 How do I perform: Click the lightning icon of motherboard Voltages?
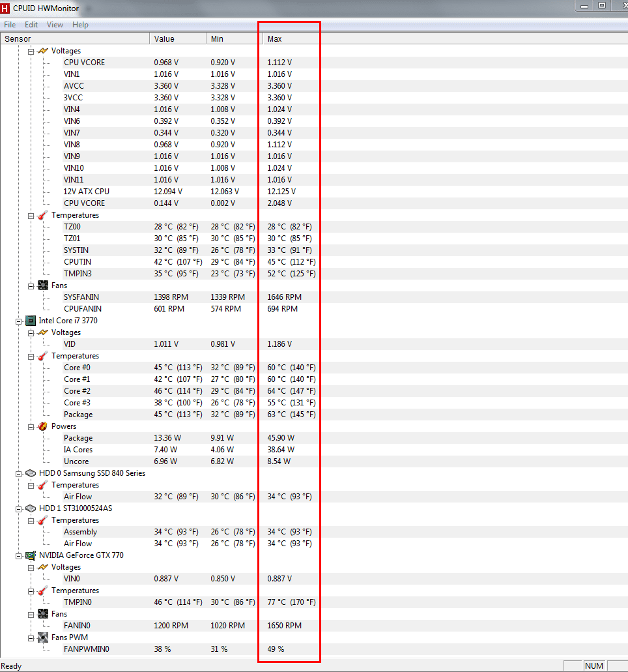click(x=43, y=51)
